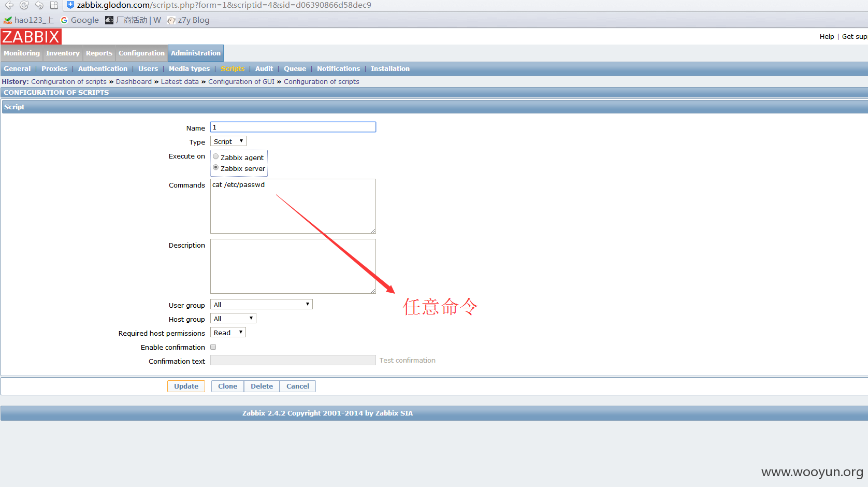Screen dimensions: 868x487
Task: Click the Zabbix 2.4.2 Copyright footer text
Action: pos(327,413)
